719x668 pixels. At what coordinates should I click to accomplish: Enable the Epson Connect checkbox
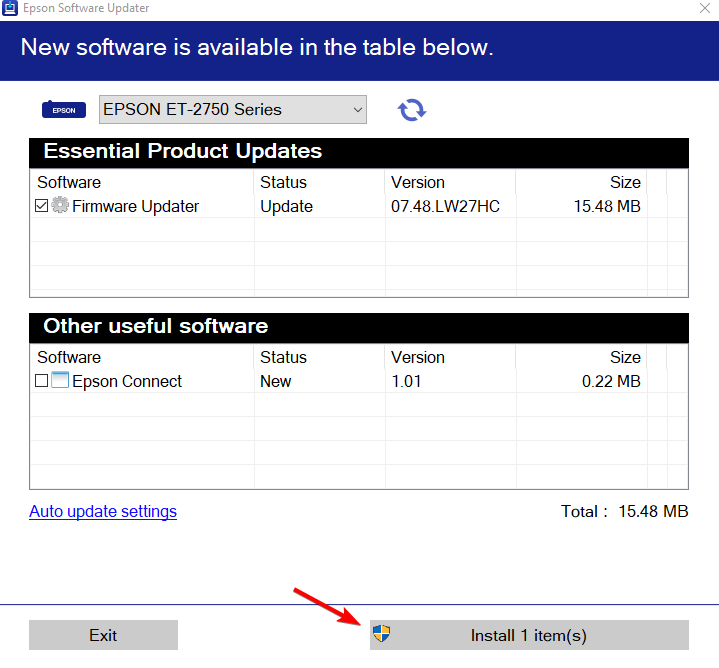(x=41, y=381)
